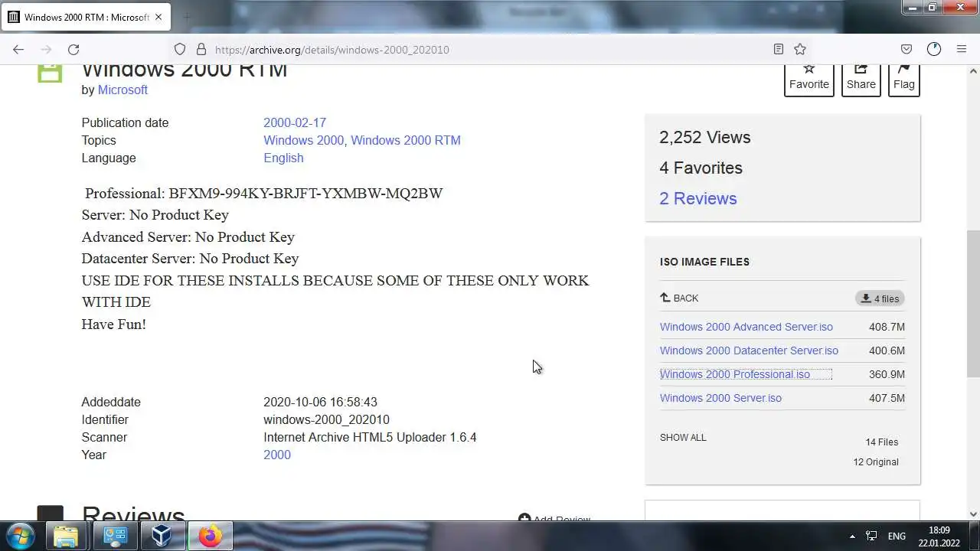Image resolution: width=980 pixels, height=551 pixels.
Task: Open the Windows 2000 RTM topic link
Action: pyautogui.click(x=406, y=140)
